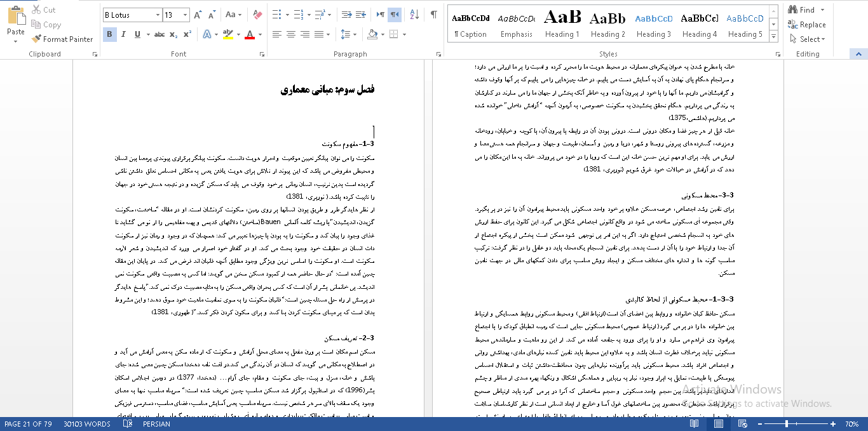Viewport: 868px width, 431px height.
Task: Open the Find dropdown arrow
Action: tap(822, 10)
